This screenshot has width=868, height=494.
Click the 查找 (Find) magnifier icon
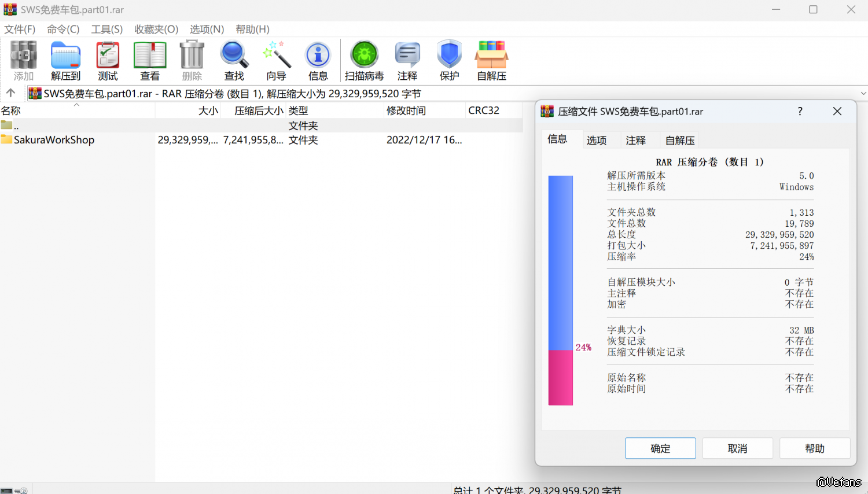234,60
